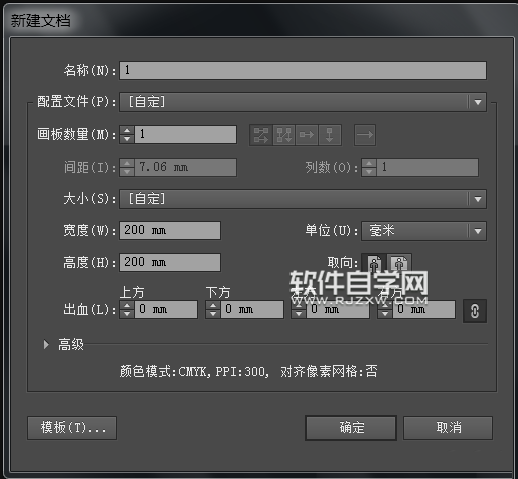Click the 间距 spacing field
Image resolution: width=518 pixels, height=479 pixels.
coord(186,167)
